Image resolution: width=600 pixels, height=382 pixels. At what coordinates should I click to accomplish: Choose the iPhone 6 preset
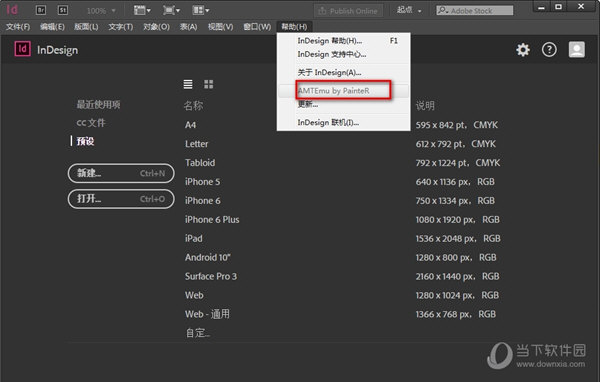pos(203,201)
